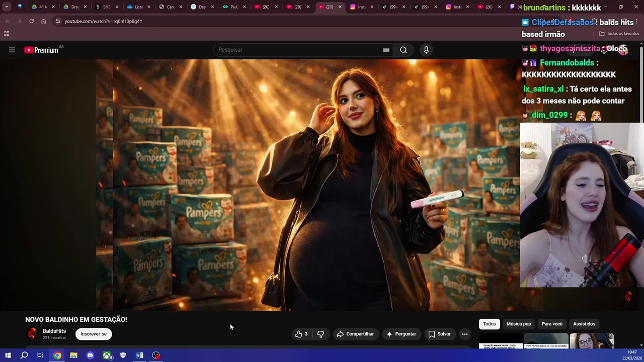Open the on-screen keyboard icon in search box
This screenshot has width=644, height=362.
tap(386, 50)
